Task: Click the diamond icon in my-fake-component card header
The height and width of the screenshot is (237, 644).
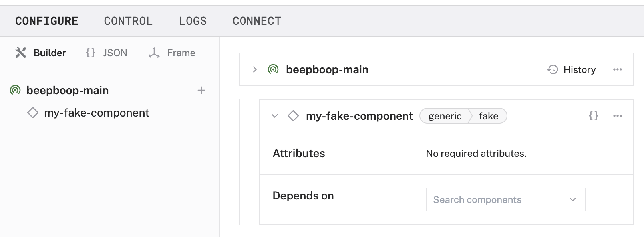Action: (293, 116)
